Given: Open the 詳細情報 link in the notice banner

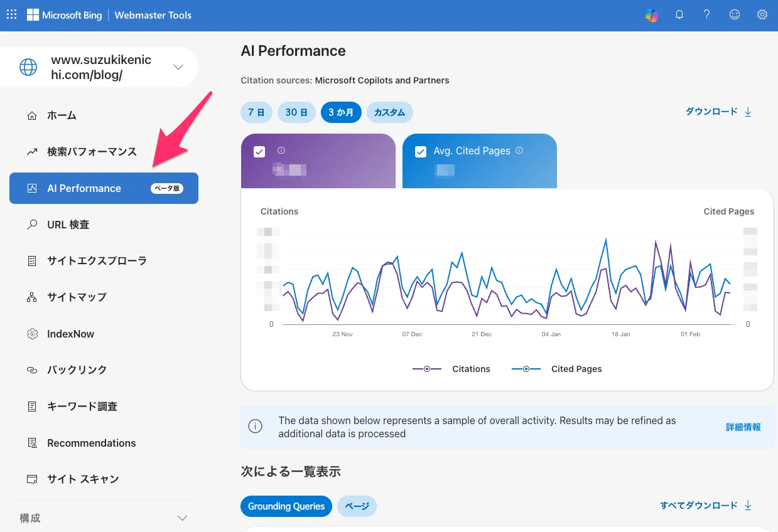Looking at the screenshot, I should [743, 426].
